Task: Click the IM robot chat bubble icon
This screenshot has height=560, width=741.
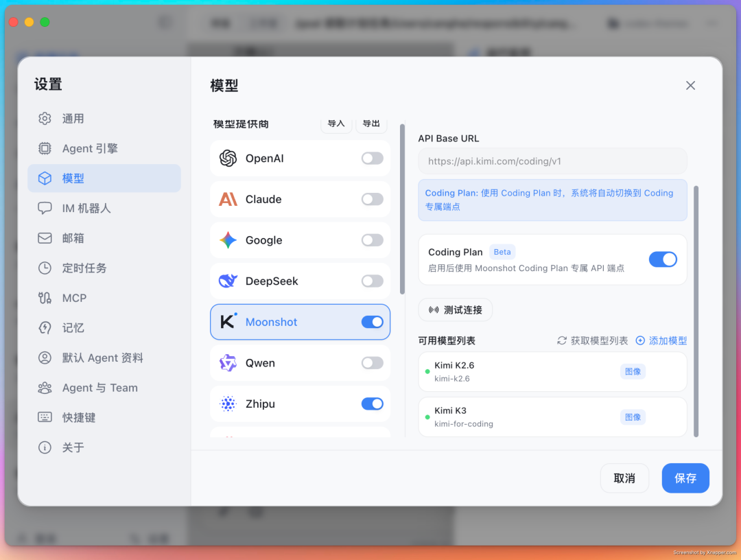Action: [45, 208]
